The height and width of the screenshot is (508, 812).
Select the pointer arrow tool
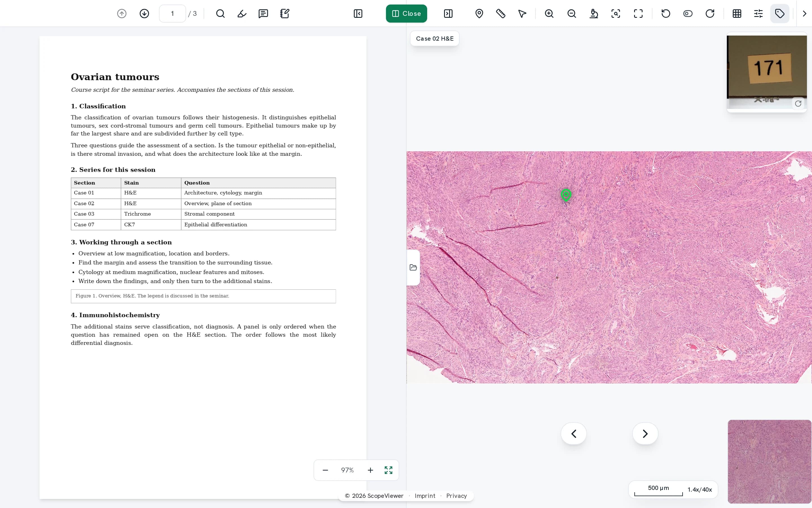click(522, 14)
